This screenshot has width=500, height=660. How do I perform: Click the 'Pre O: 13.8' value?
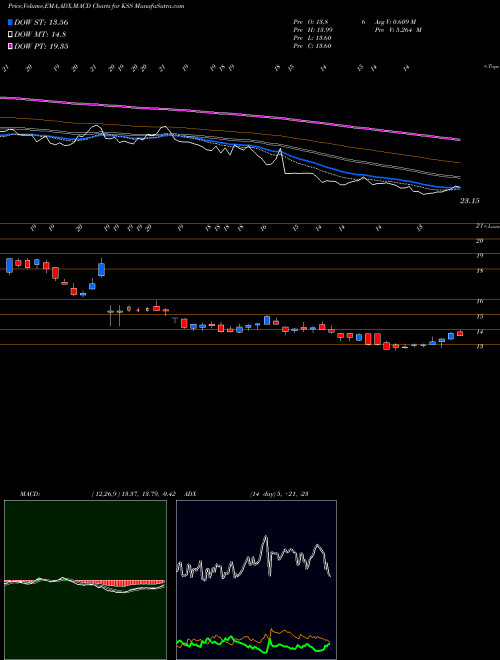click(x=311, y=22)
